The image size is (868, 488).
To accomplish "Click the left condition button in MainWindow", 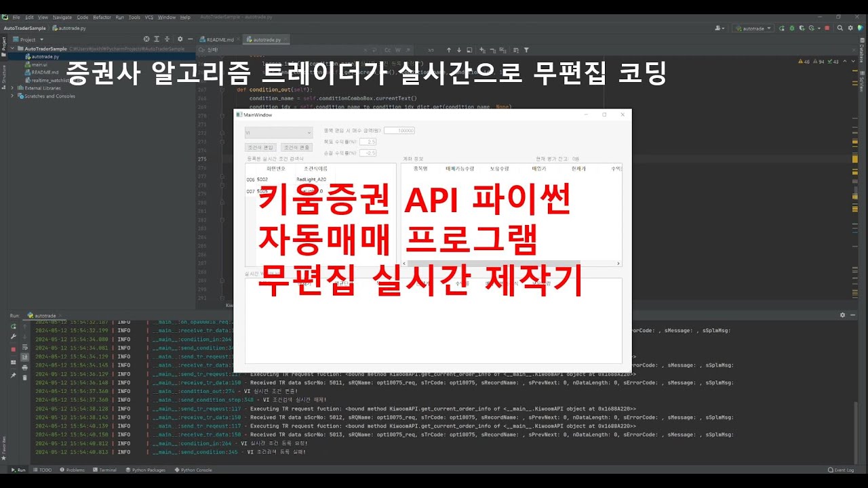I will click(260, 147).
